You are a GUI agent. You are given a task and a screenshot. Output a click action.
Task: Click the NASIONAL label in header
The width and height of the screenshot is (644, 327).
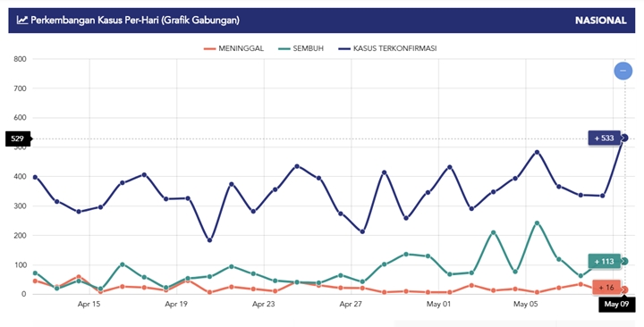[x=601, y=21]
